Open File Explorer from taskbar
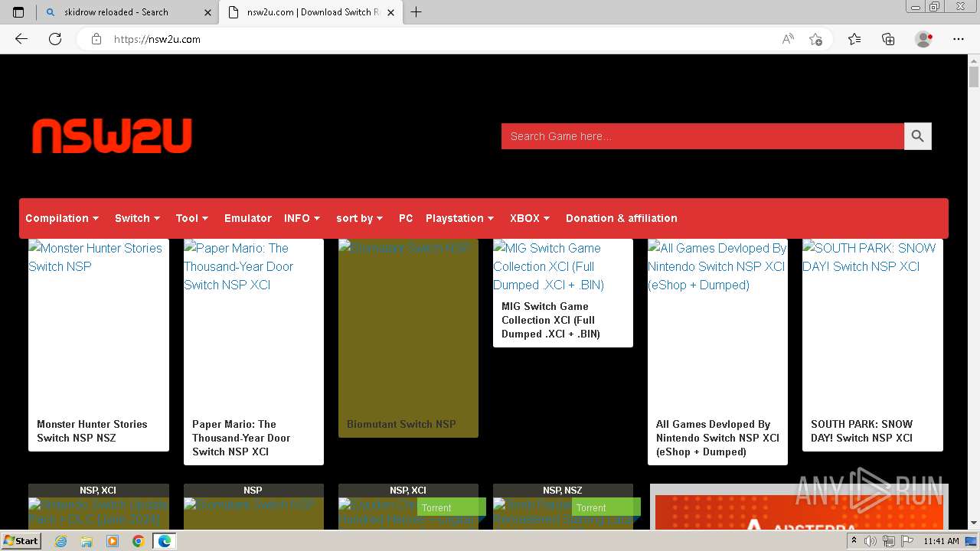Viewport: 980px width, 551px height. (87, 541)
